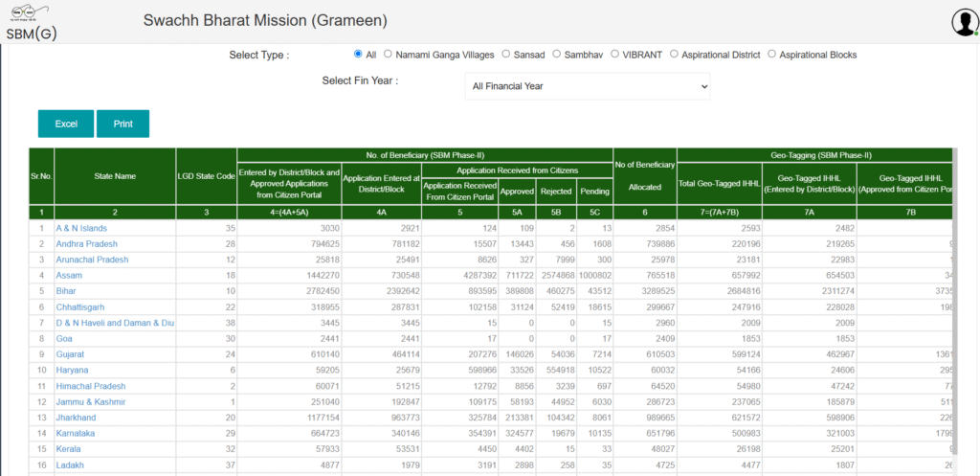The height and width of the screenshot is (476, 980).
Task: Click the Print button
Action: tap(123, 124)
